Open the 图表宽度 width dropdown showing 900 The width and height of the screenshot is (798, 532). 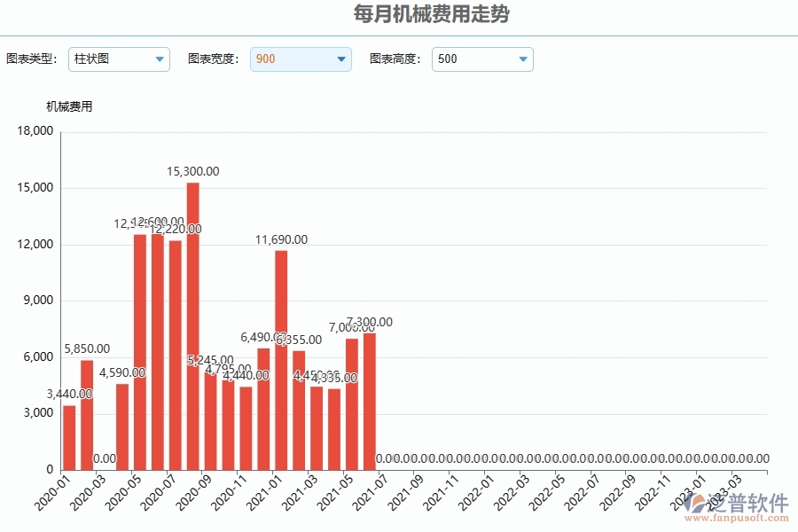pyautogui.click(x=301, y=59)
